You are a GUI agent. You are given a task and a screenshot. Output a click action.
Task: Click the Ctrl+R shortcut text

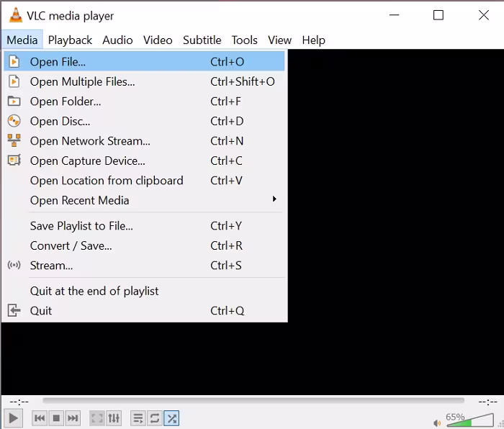(226, 246)
